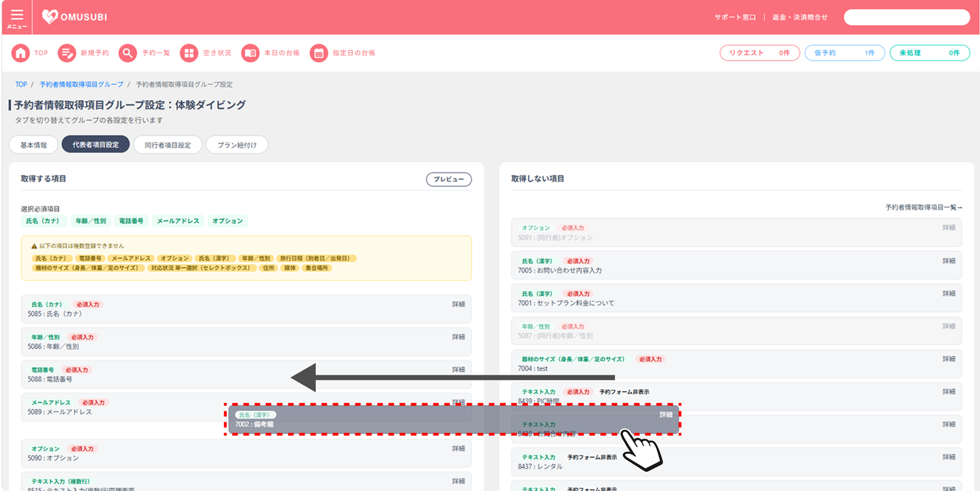The image size is (980, 491).
Task: Click the white field in the header
Action: 907,18
